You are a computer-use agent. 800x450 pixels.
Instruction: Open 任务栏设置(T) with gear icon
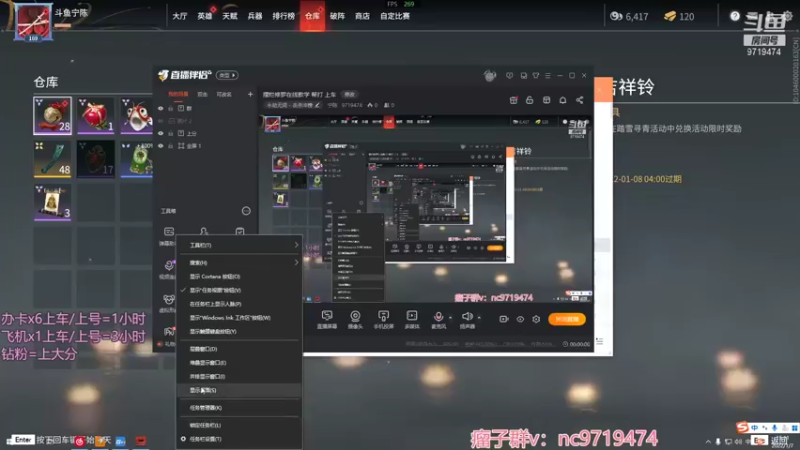tap(239, 439)
